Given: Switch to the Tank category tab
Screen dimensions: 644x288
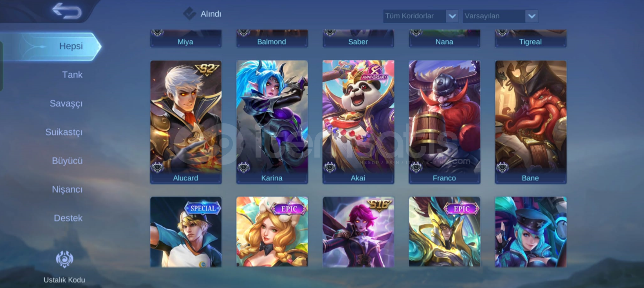Looking at the screenshot, I should 72,75.
